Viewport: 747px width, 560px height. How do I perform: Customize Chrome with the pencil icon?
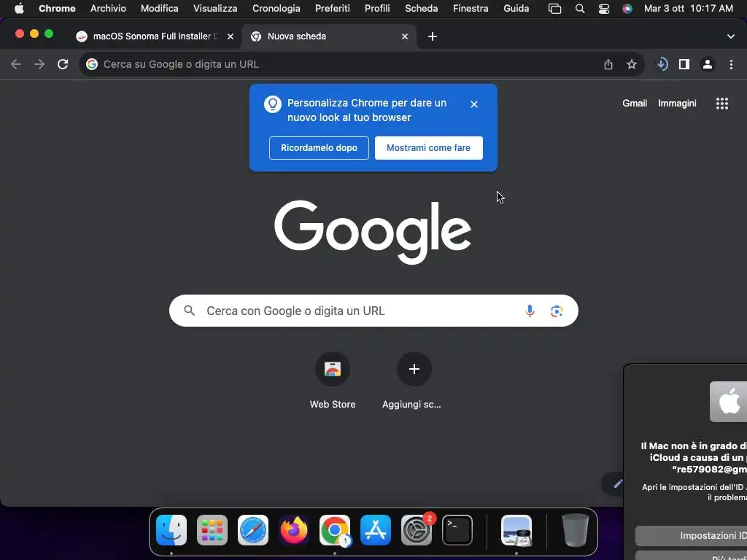(x=617, y=484)
